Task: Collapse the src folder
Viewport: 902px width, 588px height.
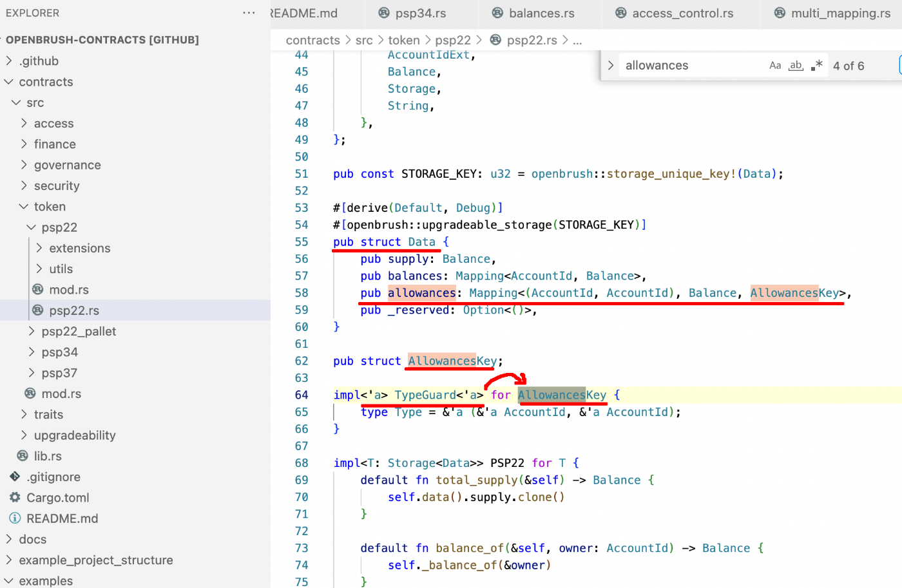Action: coord(16,102)
